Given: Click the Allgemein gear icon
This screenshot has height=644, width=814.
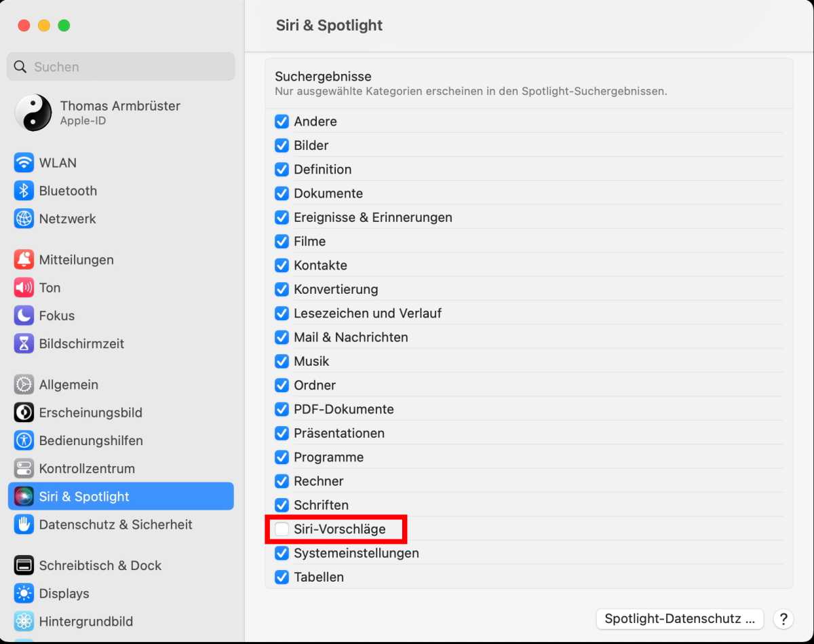Looking at the screenshot, I should 24,384.
